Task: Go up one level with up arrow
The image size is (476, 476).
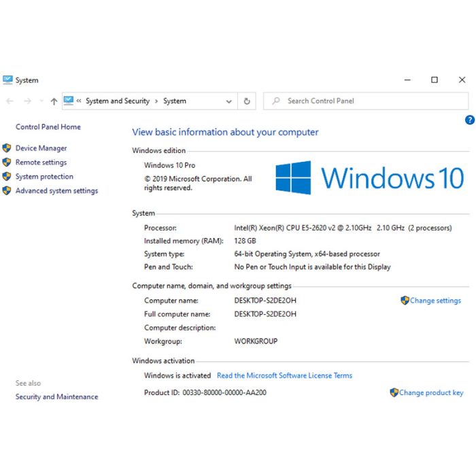Action: pos(54,101)
